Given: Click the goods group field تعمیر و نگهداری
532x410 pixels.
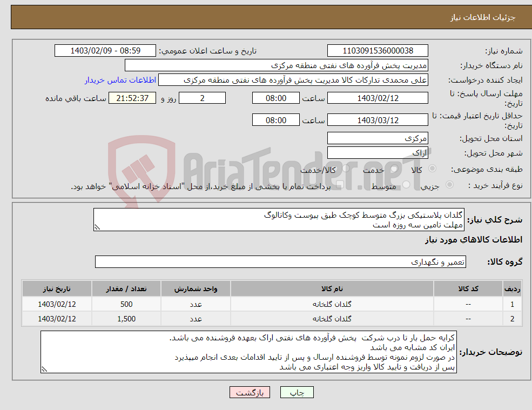Looking at the screenshot, I should click(281, 261).
